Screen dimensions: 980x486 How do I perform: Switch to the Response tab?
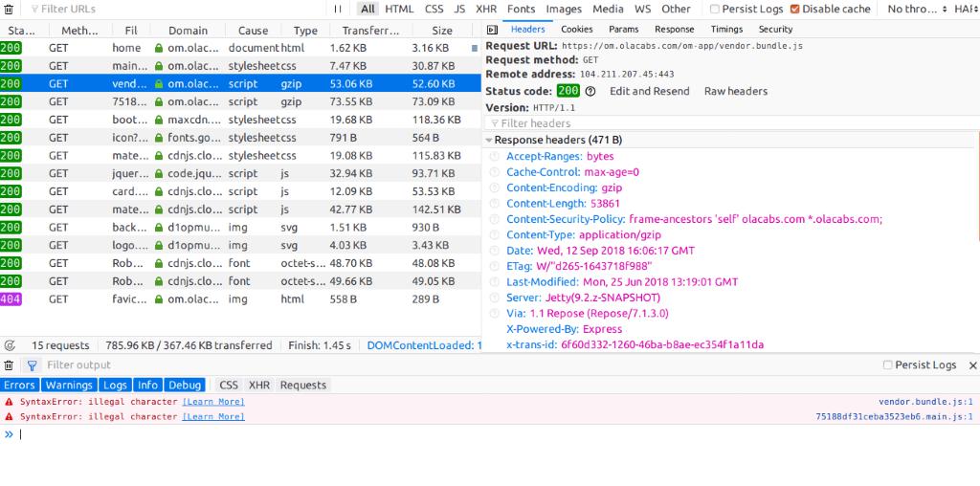pos(675,30)
